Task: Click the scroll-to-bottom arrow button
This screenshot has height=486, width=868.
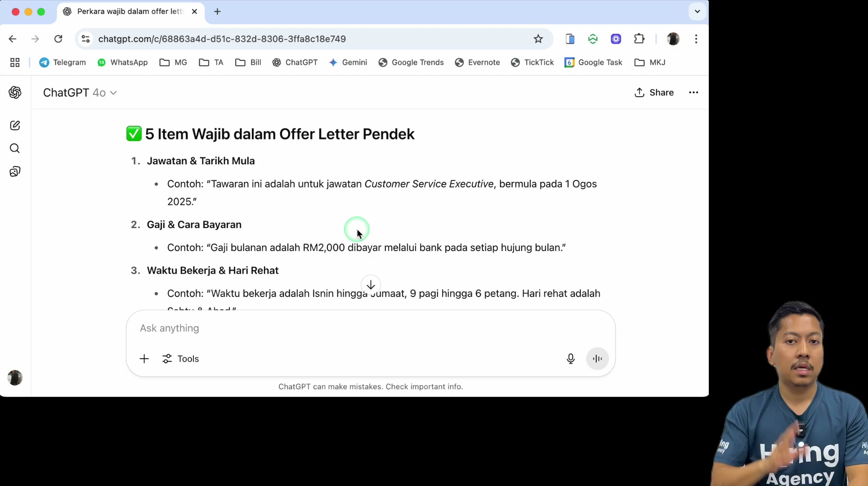Action: click(371, 285)
